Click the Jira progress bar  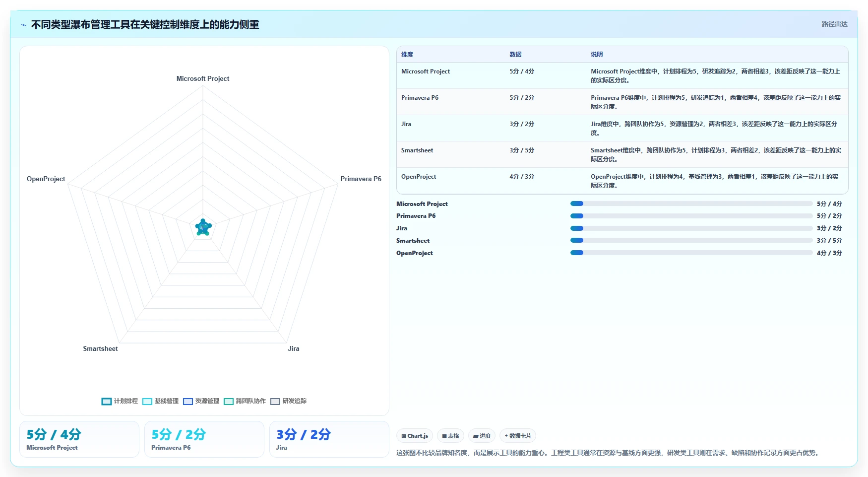pyautogui.click(x=691, y=228)
